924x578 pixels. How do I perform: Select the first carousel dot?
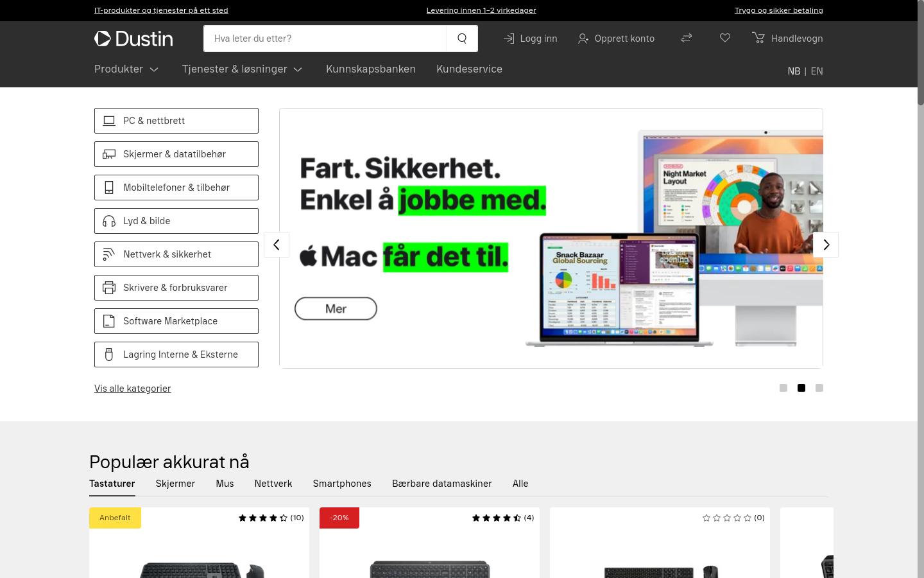[x=783, y=388]
